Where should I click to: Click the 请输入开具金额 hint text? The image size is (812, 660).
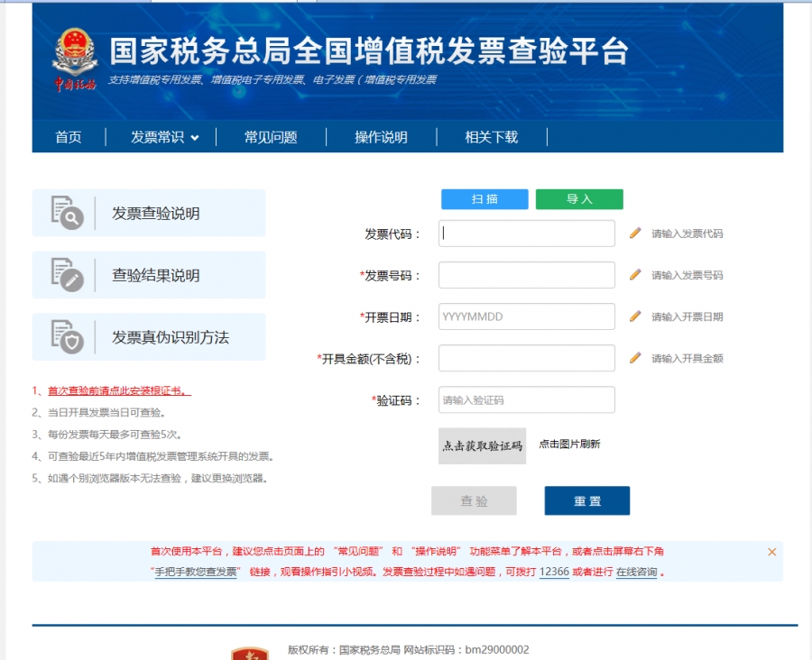pyautogui.click(x=687, y=358)
